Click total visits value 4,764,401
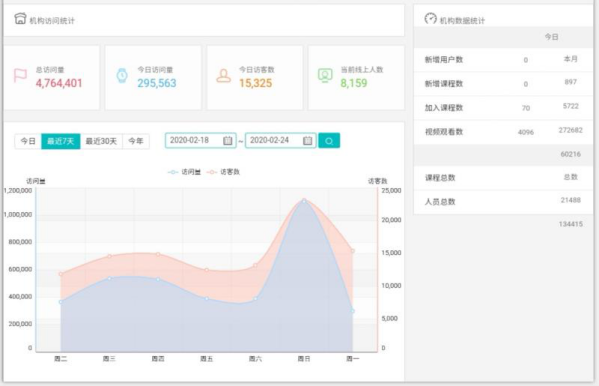 click(x=59, y=83)
